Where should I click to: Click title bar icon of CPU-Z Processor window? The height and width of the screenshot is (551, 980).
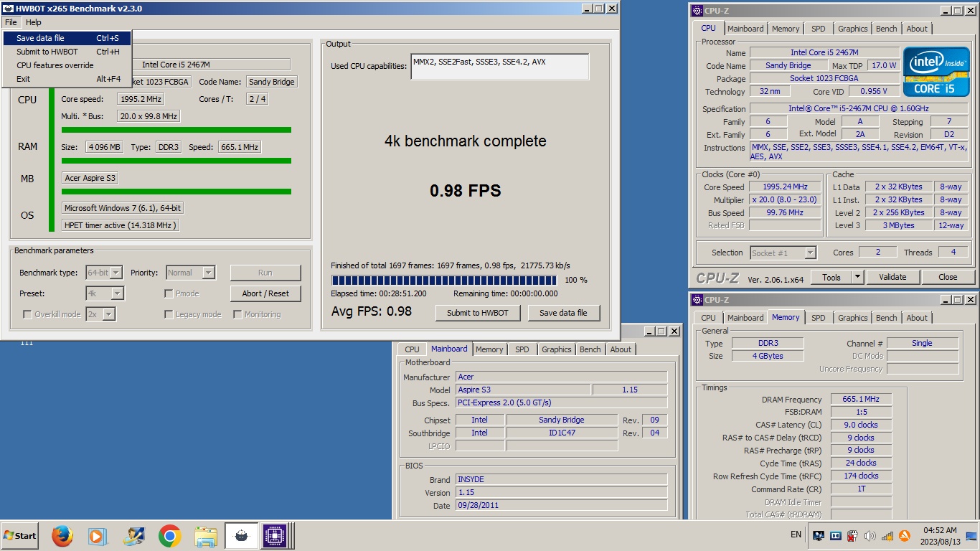(697, 10)
